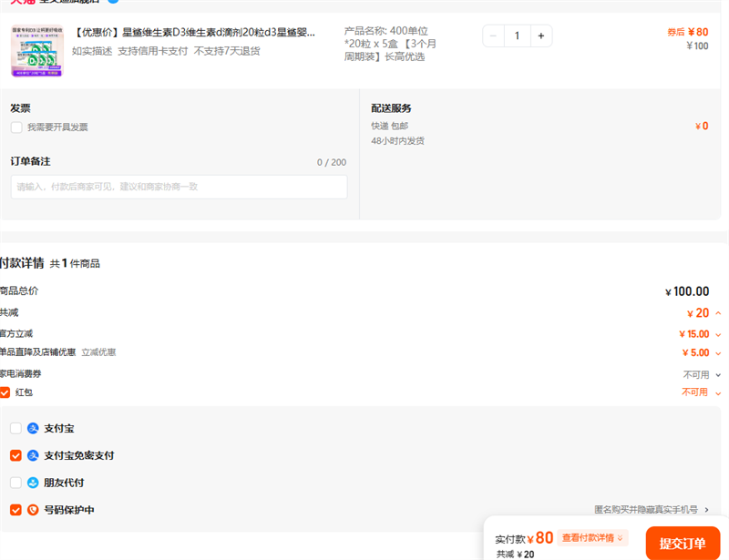This screenshot has height=560, width=729.
Task: Tick the 我需要开具发票 invoice checkbox
Action: click(x=16, y=127)
